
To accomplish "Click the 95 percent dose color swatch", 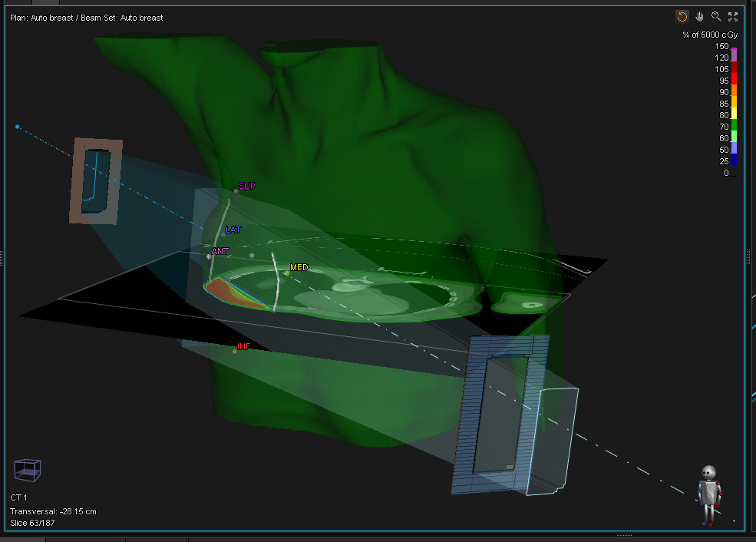I will click(x=734, y=79).
